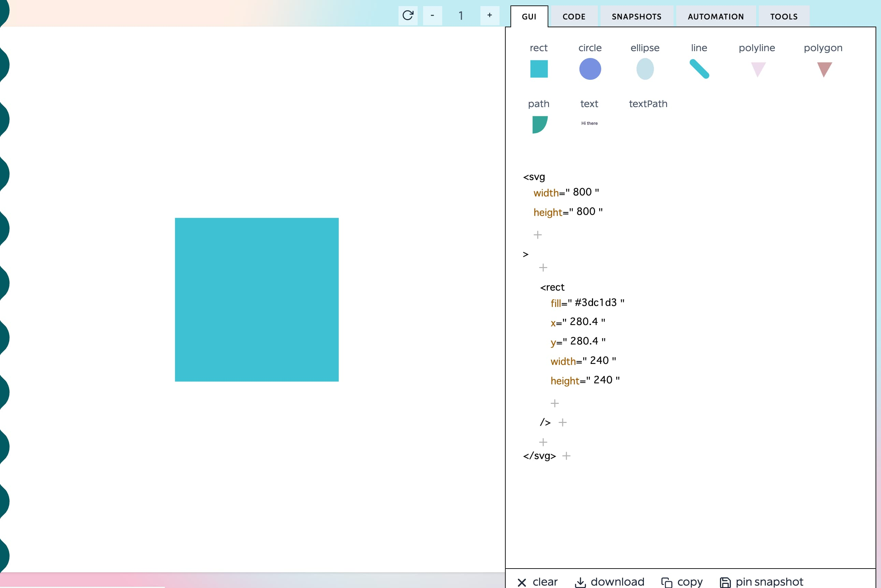This screenshot has width=881, height=588.
Task: Click the fill attribute name
Action: click(x=555, y=303)
